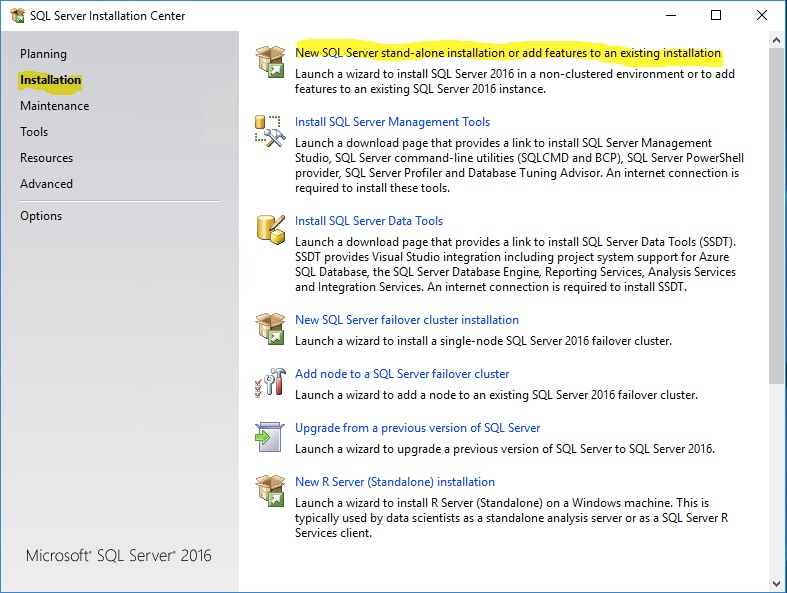787x593 pixels.
Task: Click the Management Tools hammer icon
Action: (270, 131)
